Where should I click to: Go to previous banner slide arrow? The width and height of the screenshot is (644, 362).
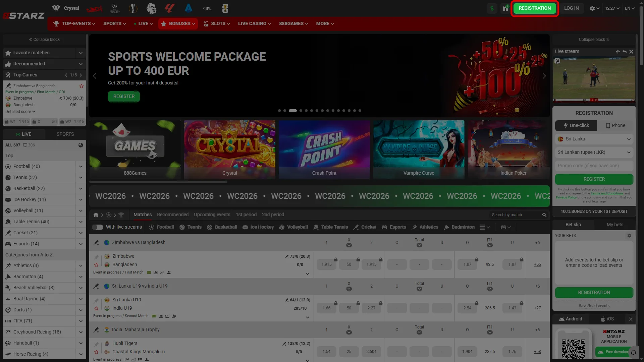(x=95, y=76)
